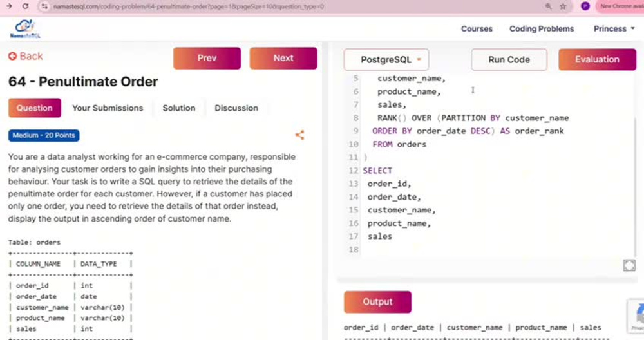This screenshot has width=644, height=340.
Task: Click the 'sales' text on line 17
Action: (379, 236)
